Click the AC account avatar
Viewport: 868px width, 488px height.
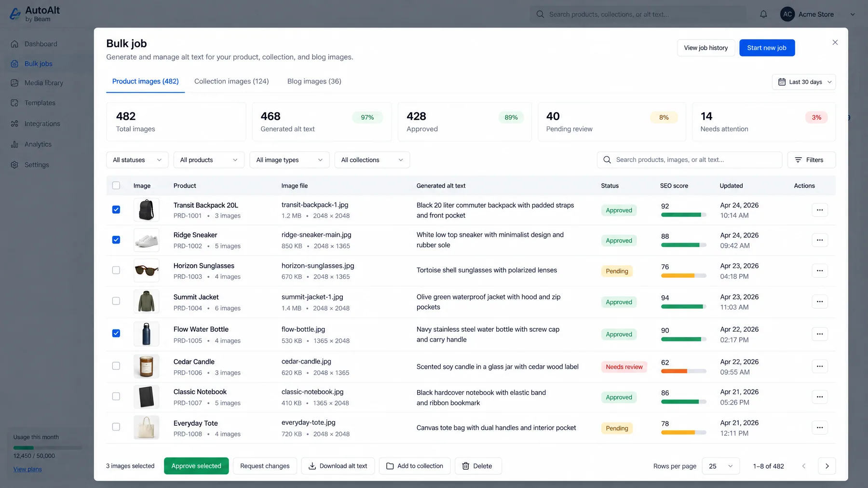tap(787, 14)
